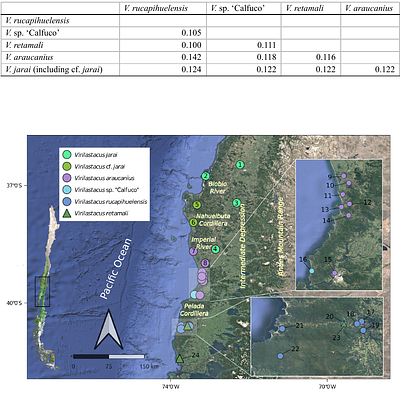The image size is (400, 393).
Task: Click the Chile overview inset map
Action: point(47,288)
